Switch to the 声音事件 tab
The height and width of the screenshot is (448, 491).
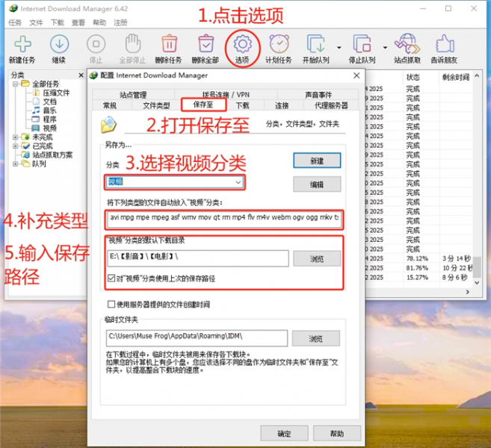coord(318,95)
